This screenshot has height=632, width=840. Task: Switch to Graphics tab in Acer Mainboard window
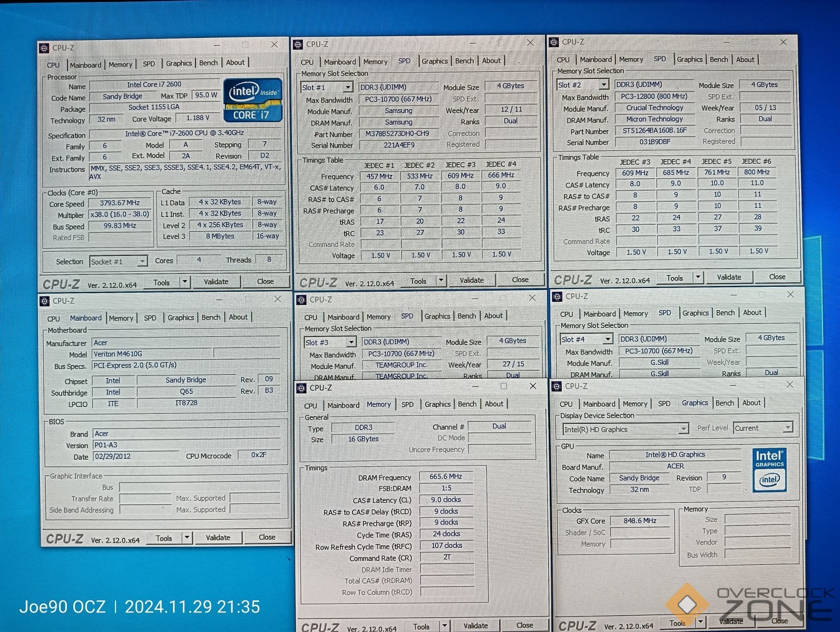181,318
